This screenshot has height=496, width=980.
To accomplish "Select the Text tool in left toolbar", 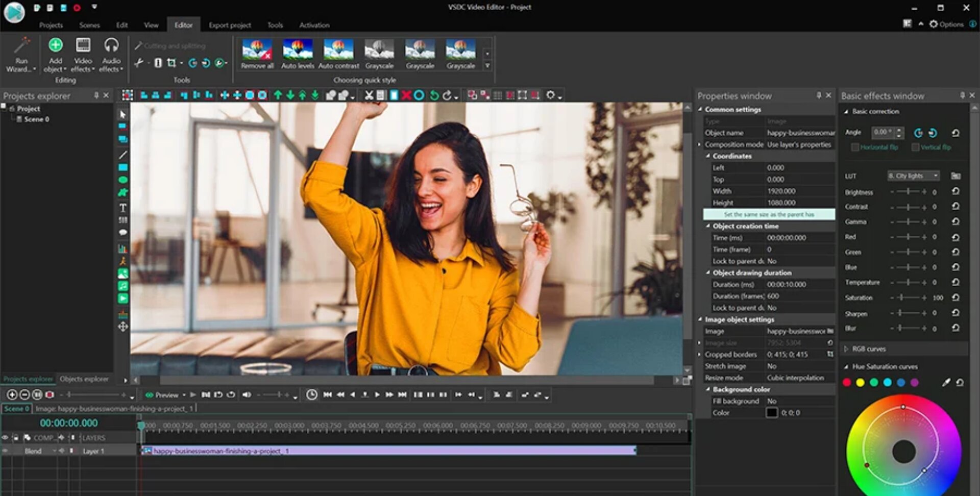I will [123, 208].
